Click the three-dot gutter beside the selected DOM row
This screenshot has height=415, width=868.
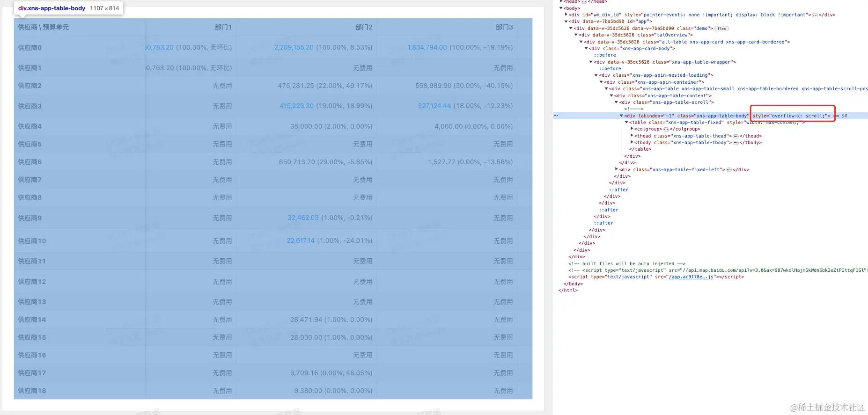pos(556,116)
